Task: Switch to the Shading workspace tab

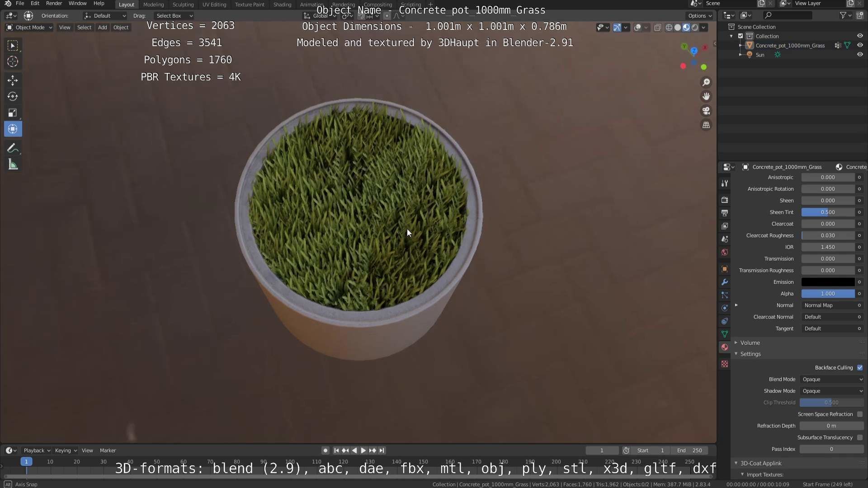Action: point(282,5)
